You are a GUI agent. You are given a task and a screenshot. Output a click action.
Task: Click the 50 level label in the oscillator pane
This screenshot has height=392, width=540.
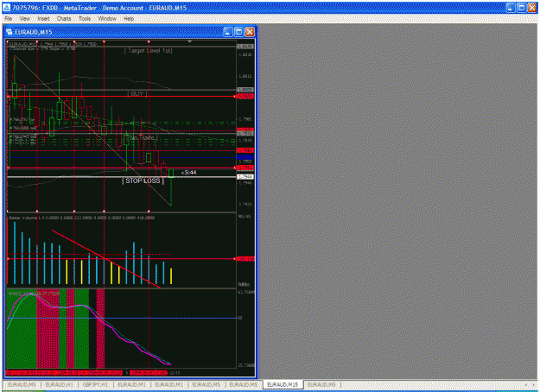[x=240, y=318]
